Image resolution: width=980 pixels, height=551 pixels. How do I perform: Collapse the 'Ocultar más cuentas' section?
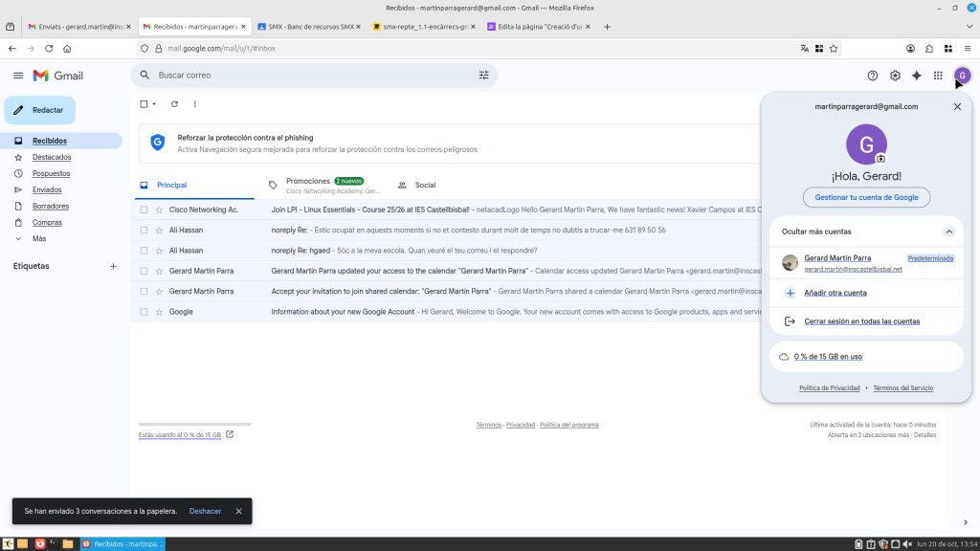click(x=948, y=231)
